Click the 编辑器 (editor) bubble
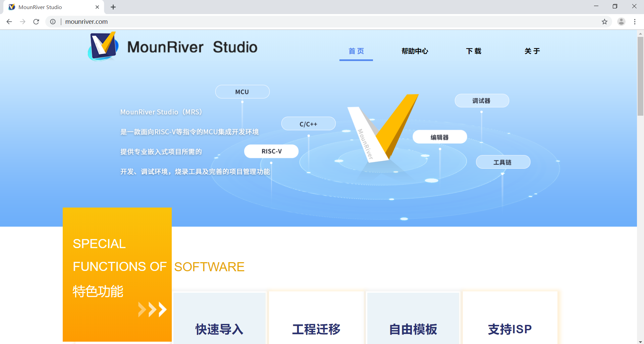644x344 pixels. (440, 137)
